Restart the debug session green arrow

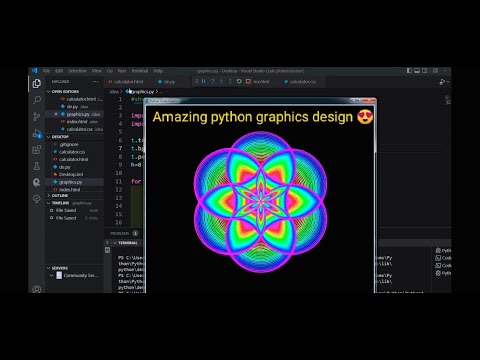click(239, 81)
